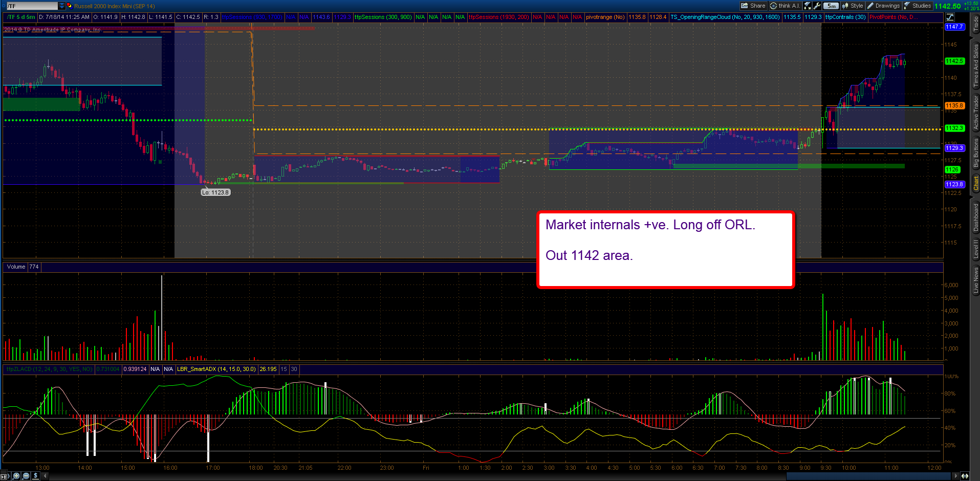Click the blue horizontal chart scrollbar
The height and width of the screenshot is (481, 980).
click(x=868, y=476)
